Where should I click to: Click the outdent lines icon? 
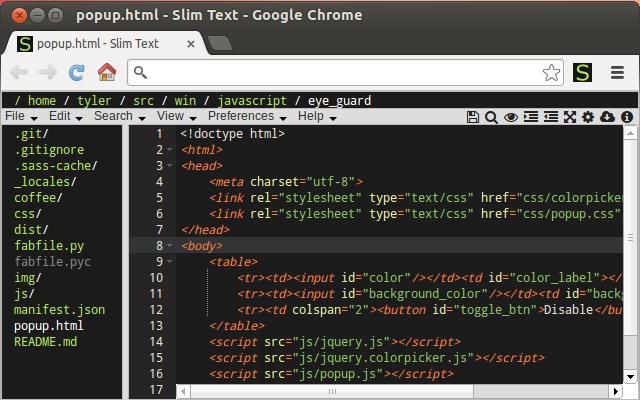(x=551, y=117)
